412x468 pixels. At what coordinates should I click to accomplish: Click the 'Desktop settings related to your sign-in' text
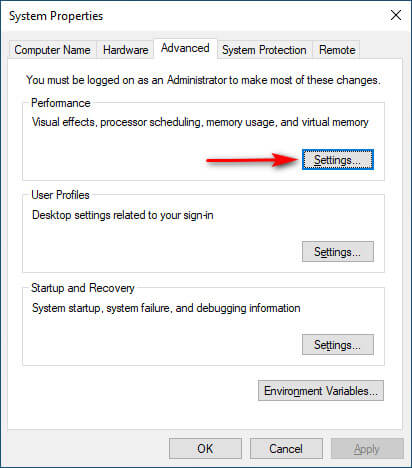coord(123,215)
